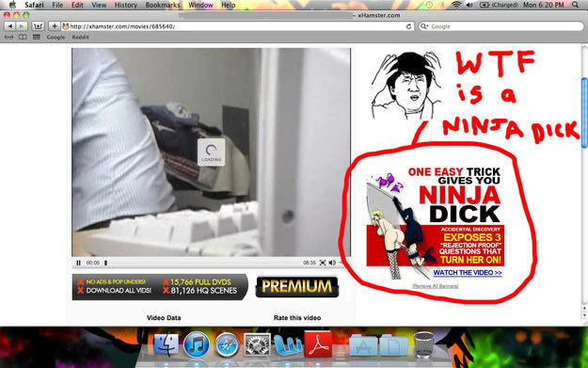This screenshot has height=368, width=588.
Task: Open the Window menu
Action: click(200, 5)
